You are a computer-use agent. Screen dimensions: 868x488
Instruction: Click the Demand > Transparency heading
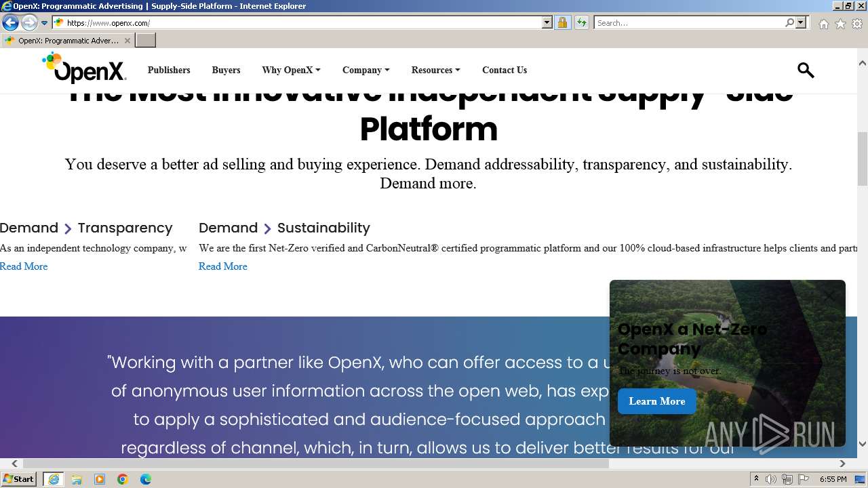pos(86,228)
